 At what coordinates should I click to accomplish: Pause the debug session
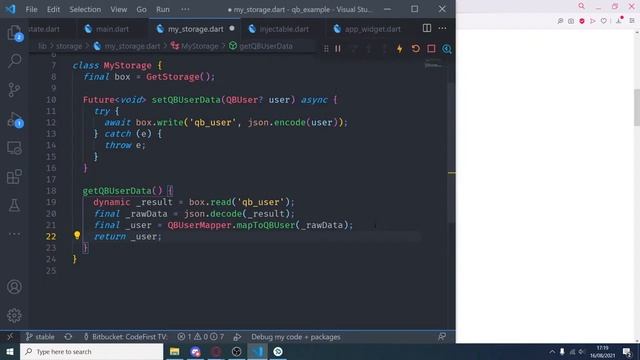click(338, 49)
